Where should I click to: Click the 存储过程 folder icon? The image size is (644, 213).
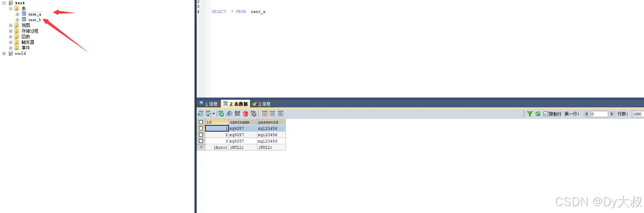17,31
